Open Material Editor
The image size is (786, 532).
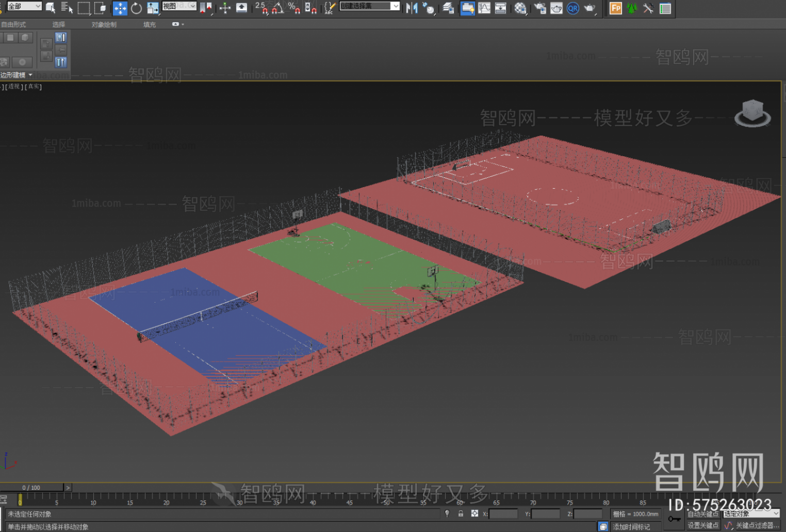click(x=520, y=8)
